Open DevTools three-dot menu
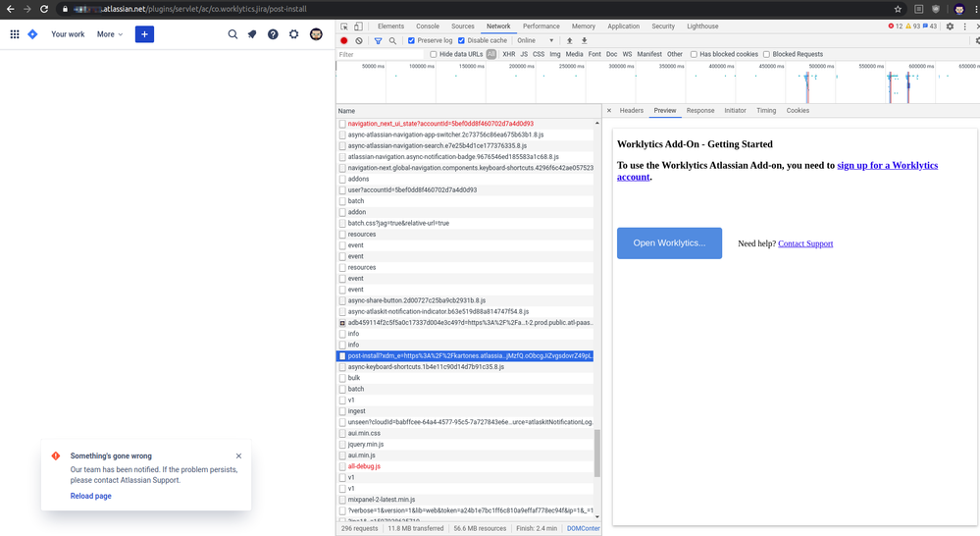The height and width of the screenshot is (536, 980). [965, 27]
